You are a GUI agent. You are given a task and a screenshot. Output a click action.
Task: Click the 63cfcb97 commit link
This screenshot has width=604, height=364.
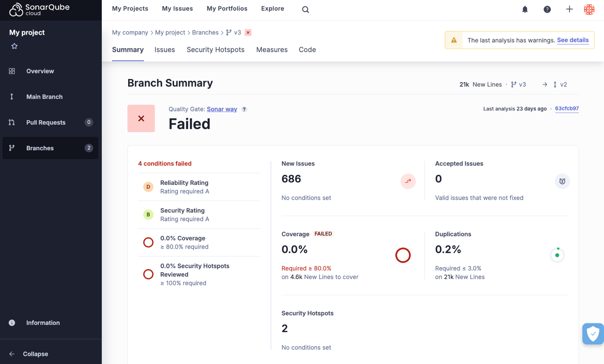566,109
